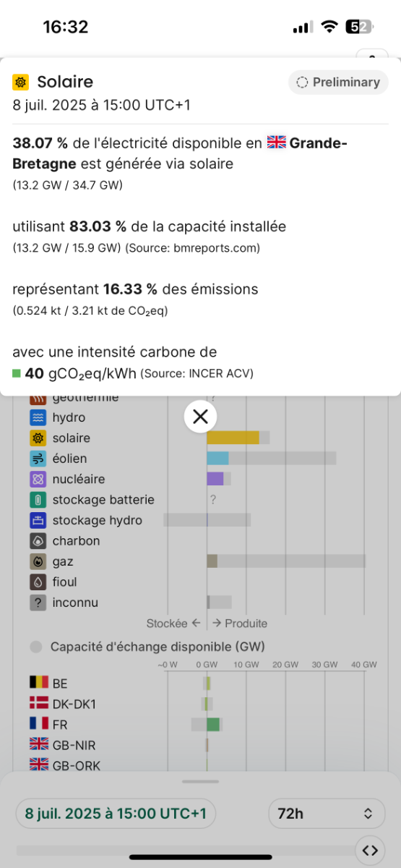Screen dimensions: 401x868
Task: Tap the solaire sun icon in list
Action: click(38, 438)
